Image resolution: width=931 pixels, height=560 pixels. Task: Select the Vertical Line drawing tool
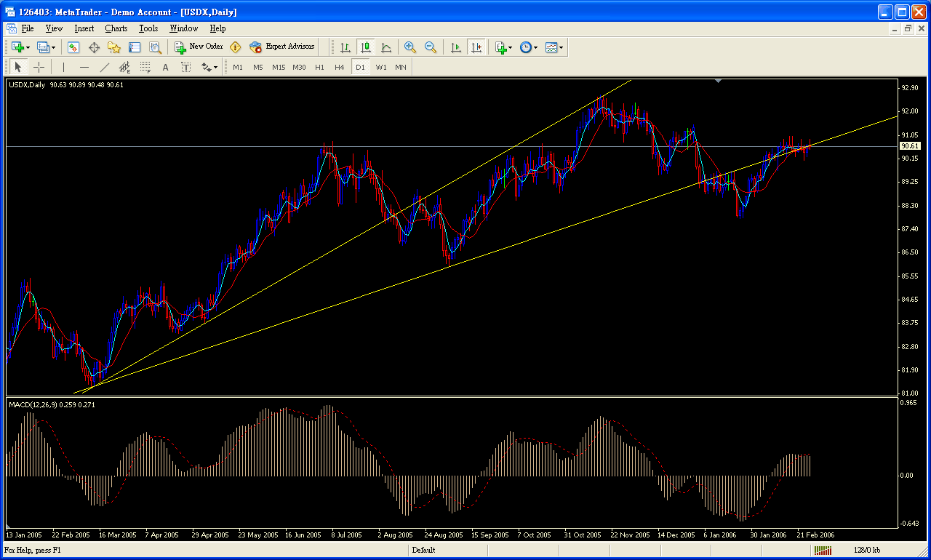(64, 67)
